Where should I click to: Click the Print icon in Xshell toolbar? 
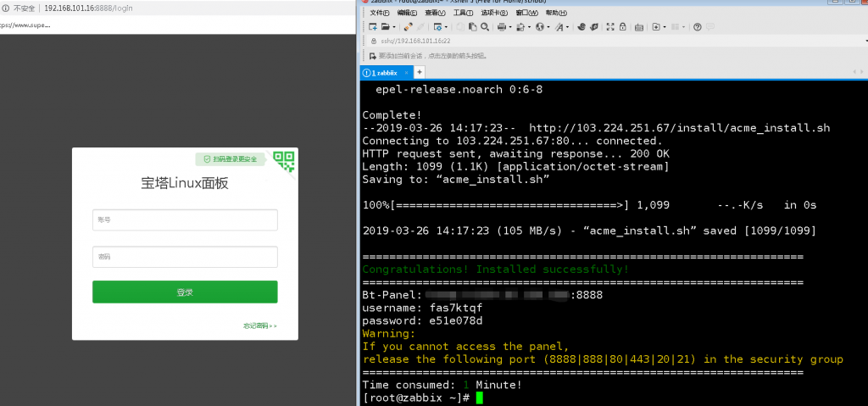coord(502,26)
